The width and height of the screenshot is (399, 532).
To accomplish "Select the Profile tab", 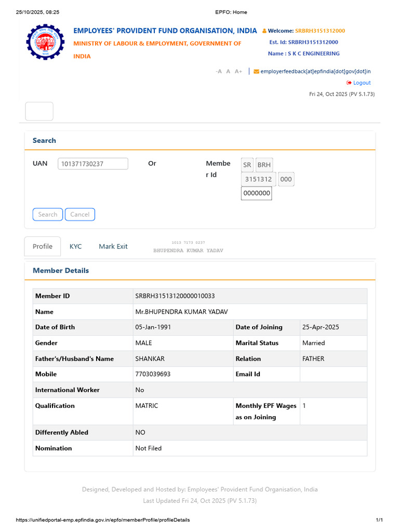I will click(43, 246).
